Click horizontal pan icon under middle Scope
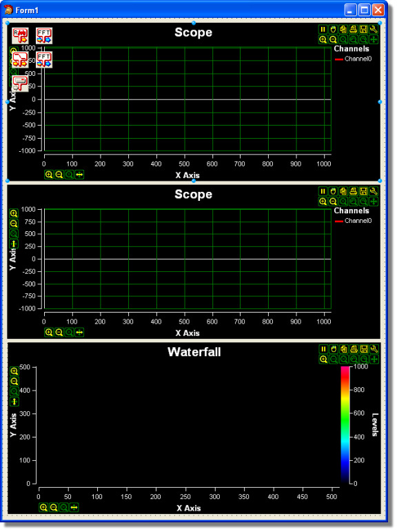The height and width of the screenshot is (532, 397). point(79,333)
